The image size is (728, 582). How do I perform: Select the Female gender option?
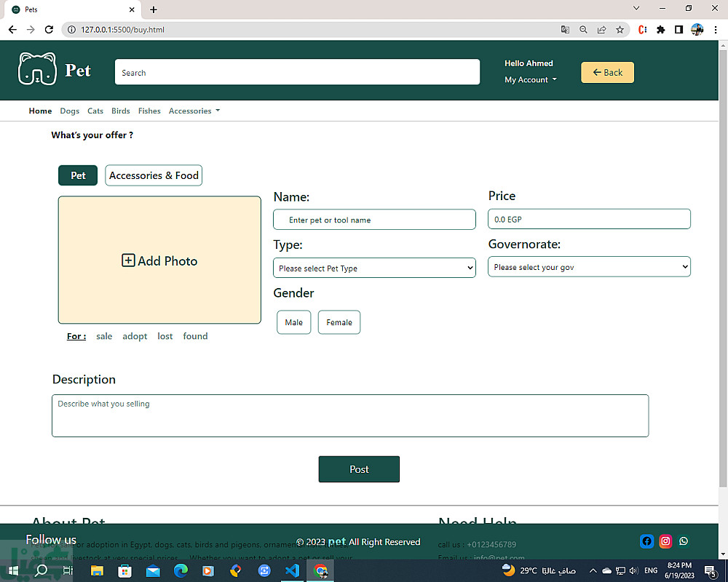pyautogui.click(x=339, y=322)
